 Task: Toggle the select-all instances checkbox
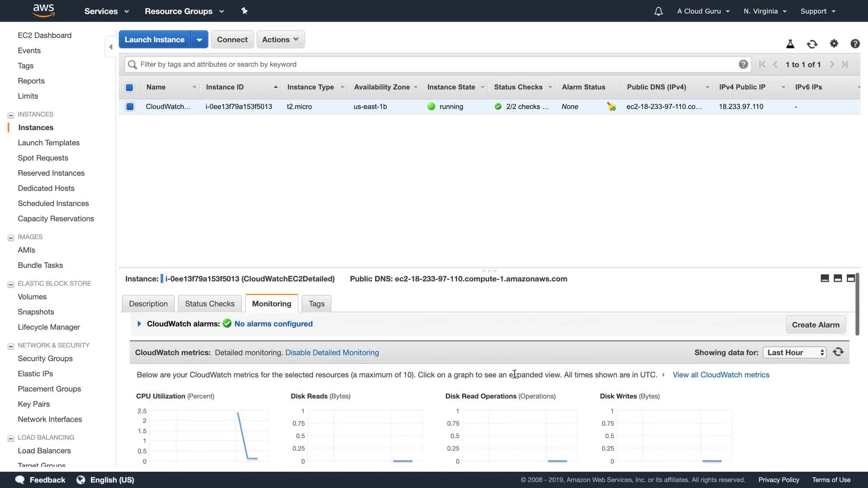click(129, 87)
